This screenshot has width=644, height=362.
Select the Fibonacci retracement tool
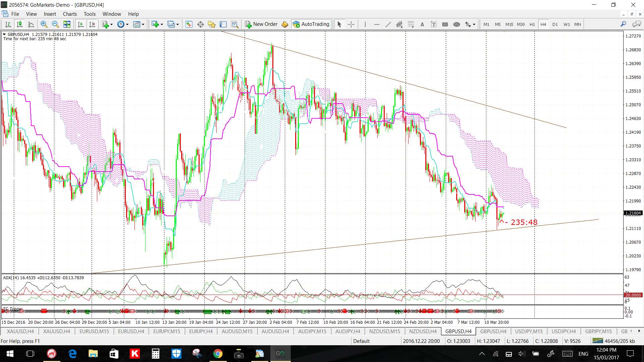[x=411, y=24]
